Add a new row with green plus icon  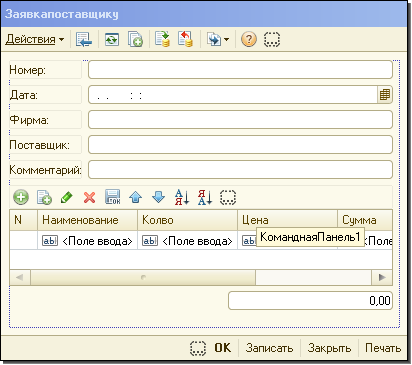click(x=21, y=197)
